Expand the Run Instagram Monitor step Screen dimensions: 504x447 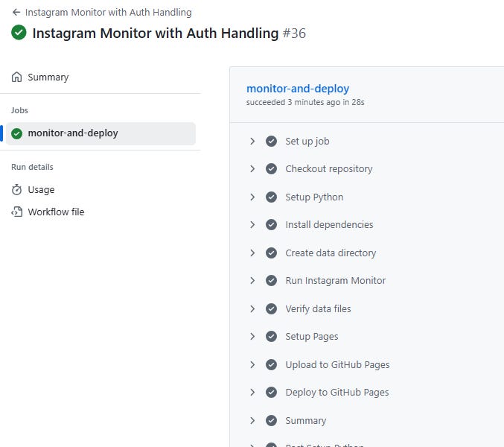(x=252, y=281)
